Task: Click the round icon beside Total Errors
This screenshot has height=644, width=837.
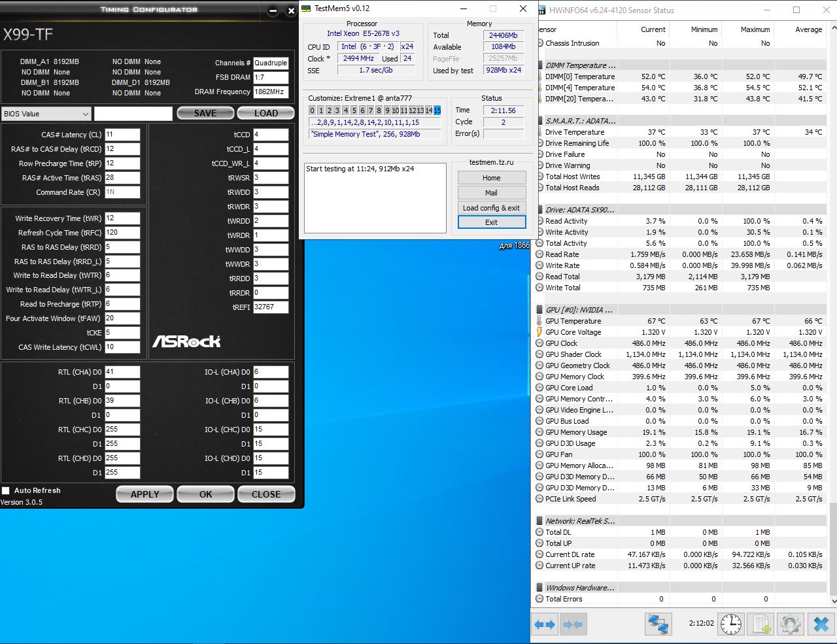Action: point(539,599)
